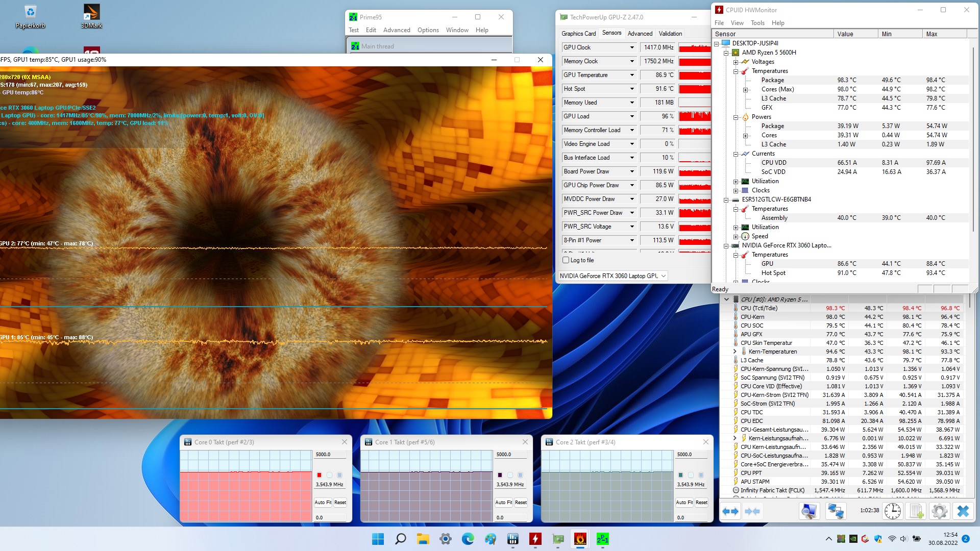Click Reset in Core 2 Takt graph

[x=701, y=503]
